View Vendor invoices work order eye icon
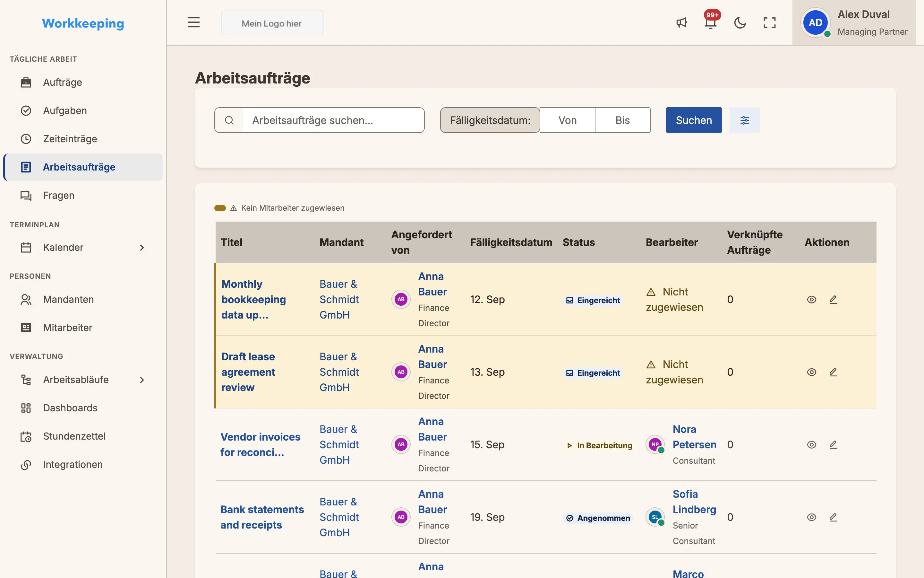This screenshot has height=578, width=924. (x=811, y=445)
